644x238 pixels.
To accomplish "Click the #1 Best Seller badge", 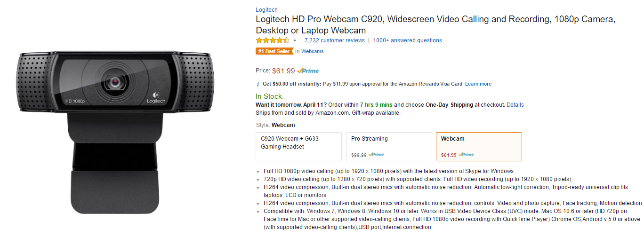I will point(274,51).
